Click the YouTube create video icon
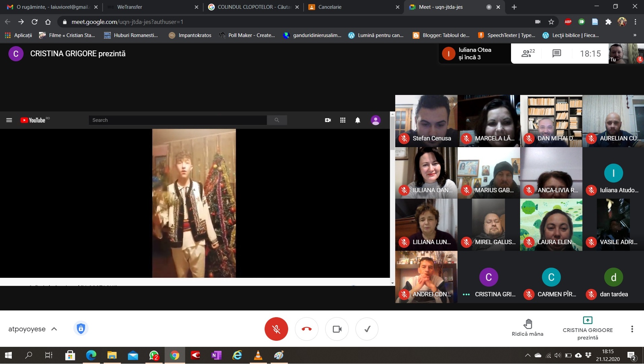This screenshot has height=364, width=644. pyautogui.click(x=328, y=120)
